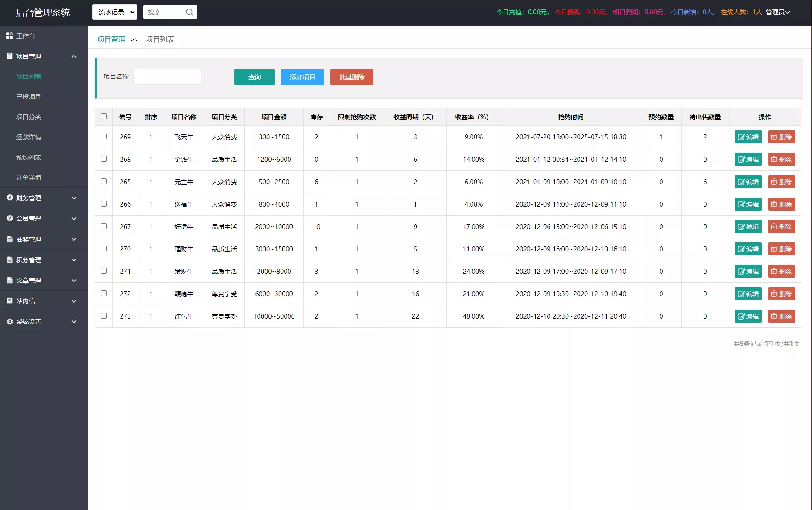The height and width of the screenshot is (510, 812).
Task: Check the select-all header checkbox
Action: pyautogui.click(x=104, y=117)
